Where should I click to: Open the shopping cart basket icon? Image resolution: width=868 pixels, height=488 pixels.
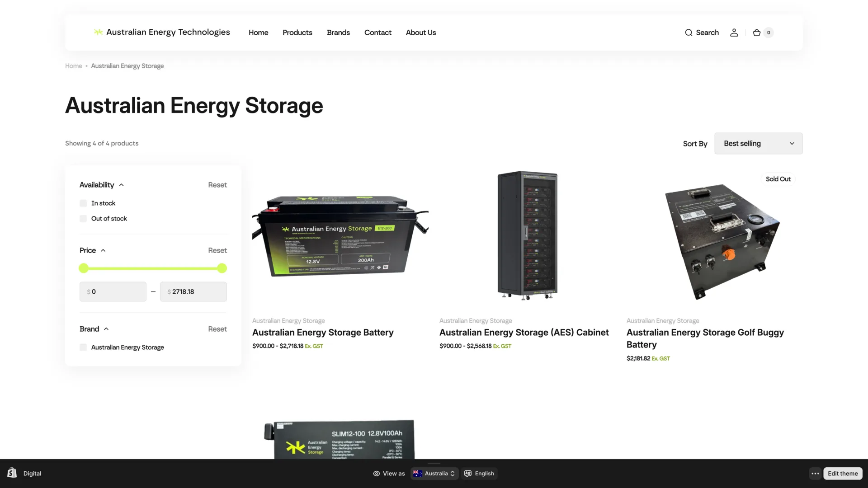click(x=756, y=33)
